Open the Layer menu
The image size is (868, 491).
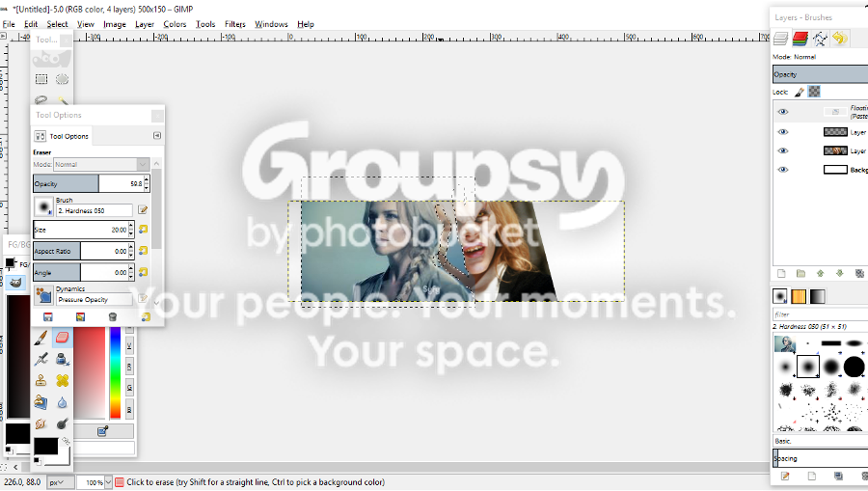[145, 24]
